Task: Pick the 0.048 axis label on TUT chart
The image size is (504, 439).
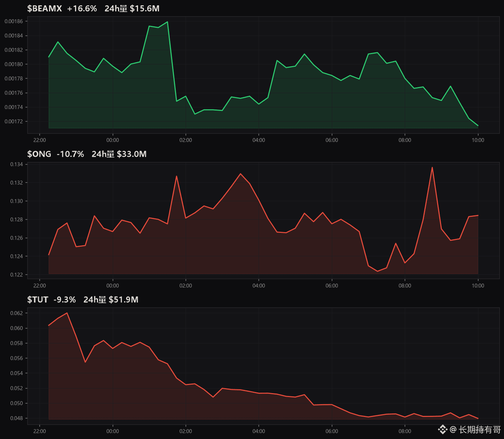Action: tap(17, 418)
